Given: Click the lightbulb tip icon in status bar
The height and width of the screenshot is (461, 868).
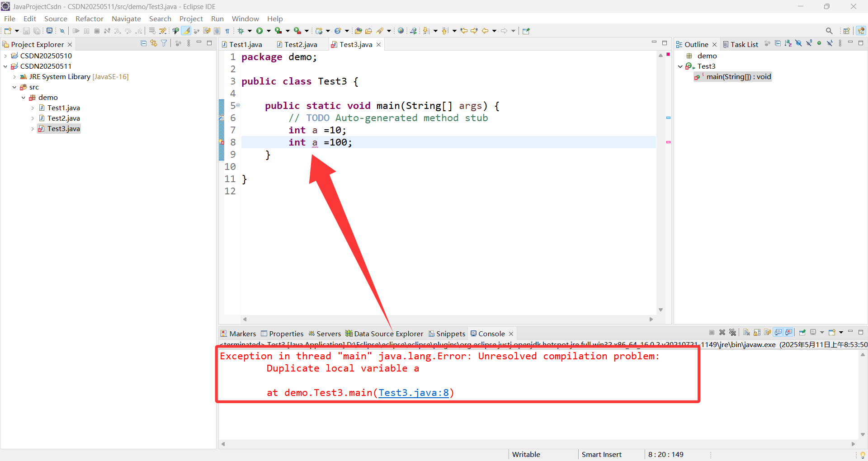Looking at the screenshot, I should (863, 455).
